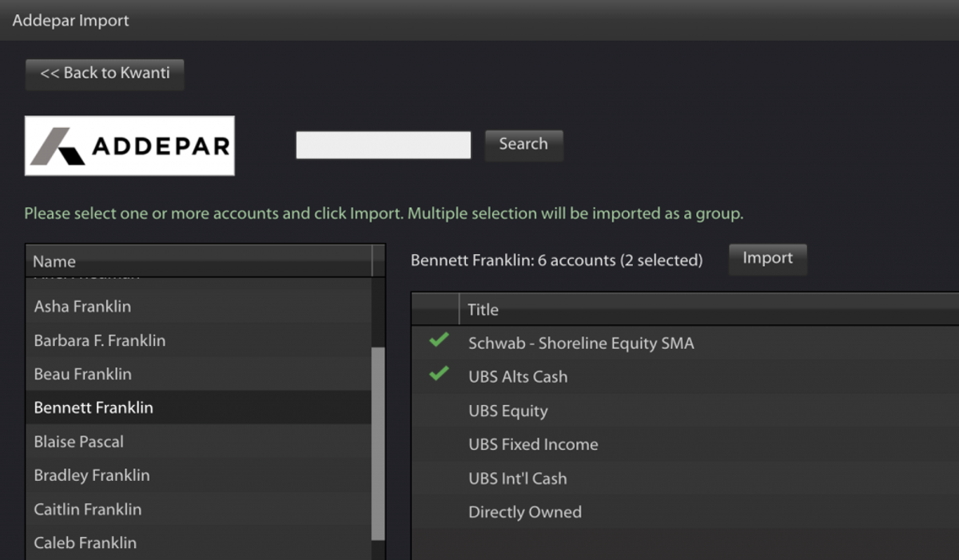This screenshot has height=560, width=959.
Task: Click the name list vertical scrollbar
Action: click(x=379, y=443)
